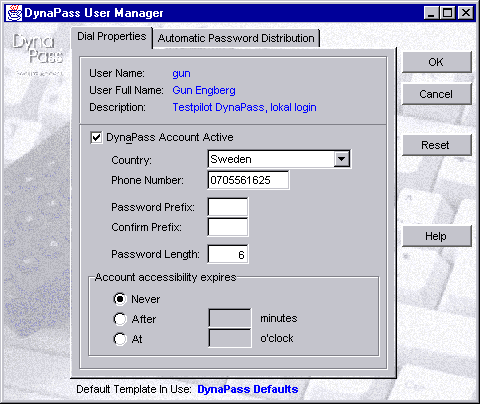Viewport: 480px width, 404px height.
Task: Select the Never expiry radio button
Action: [x=120, y=299]
